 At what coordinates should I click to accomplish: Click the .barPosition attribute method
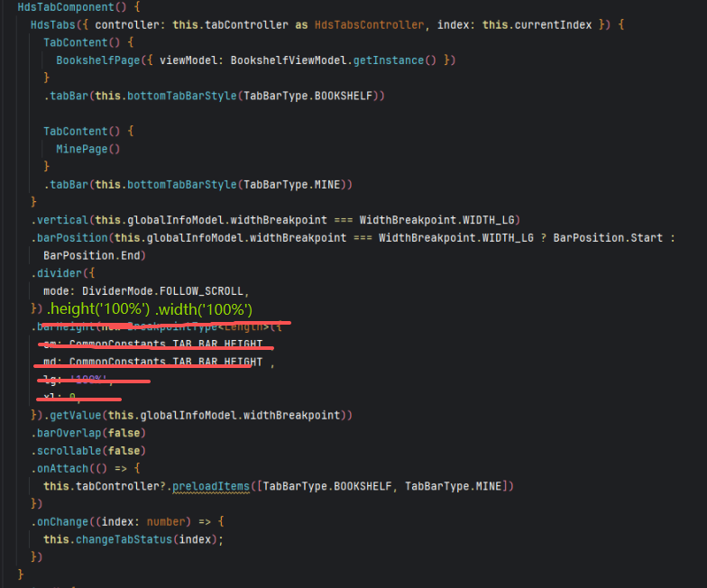(69, 238)
